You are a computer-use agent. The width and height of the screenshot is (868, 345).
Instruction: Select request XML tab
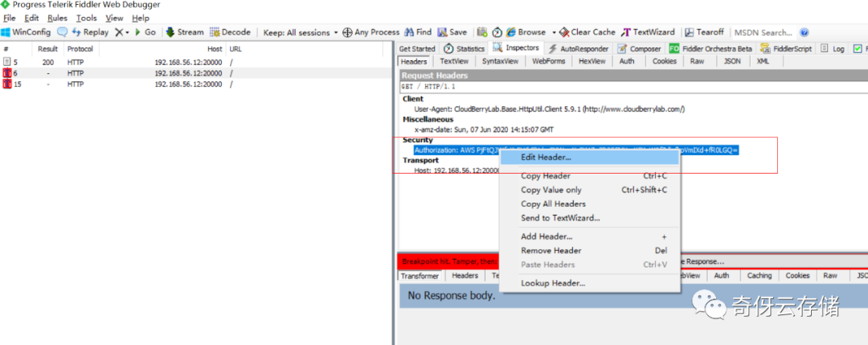coord(762,61)
